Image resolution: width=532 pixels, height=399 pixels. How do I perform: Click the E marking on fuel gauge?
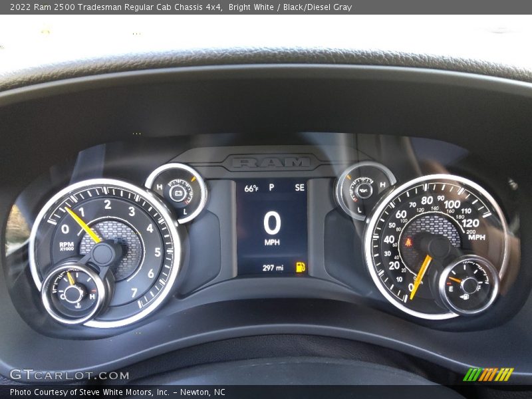click(x=451, y=289)
